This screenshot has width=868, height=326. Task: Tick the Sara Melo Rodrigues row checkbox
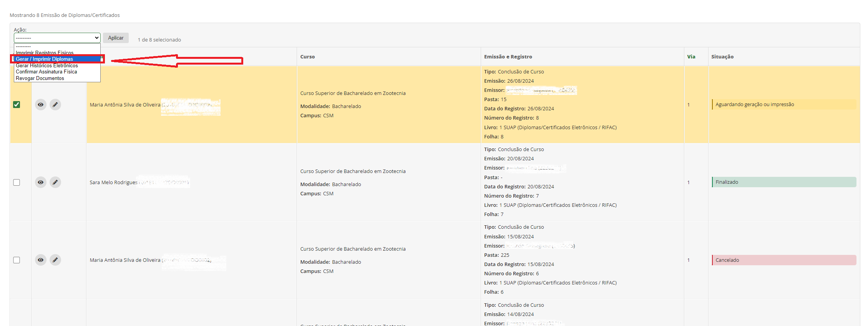pyautogui.click(x=17, y=182)
